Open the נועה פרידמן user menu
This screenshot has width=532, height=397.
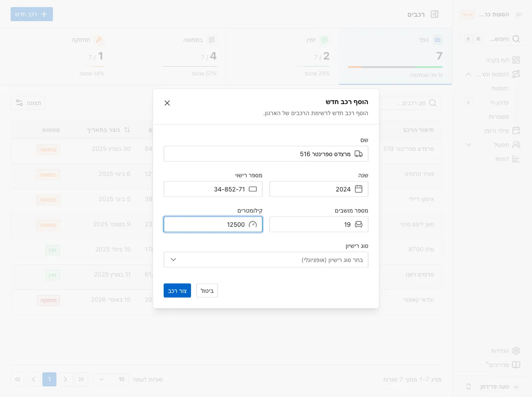(492, 386)
